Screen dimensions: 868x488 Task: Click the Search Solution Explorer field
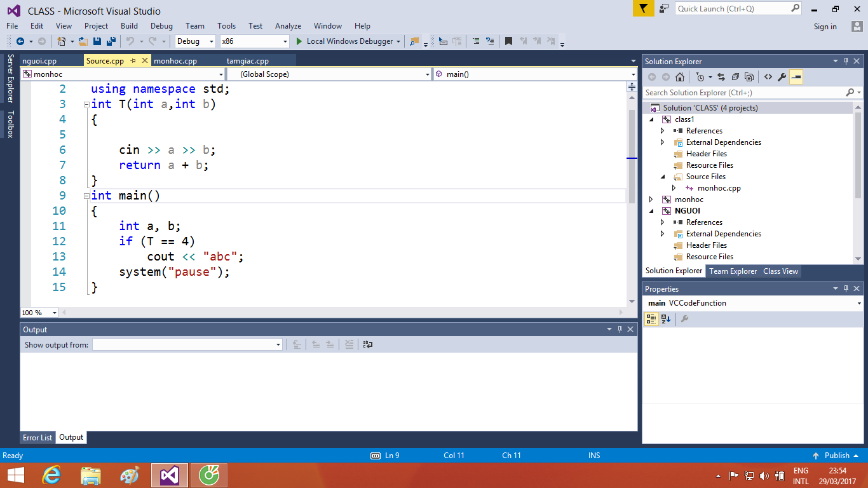click(743, 93)
